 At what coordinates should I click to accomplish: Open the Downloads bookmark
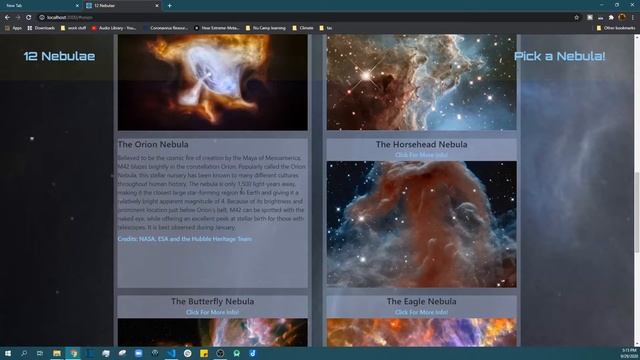coord(41,28)
